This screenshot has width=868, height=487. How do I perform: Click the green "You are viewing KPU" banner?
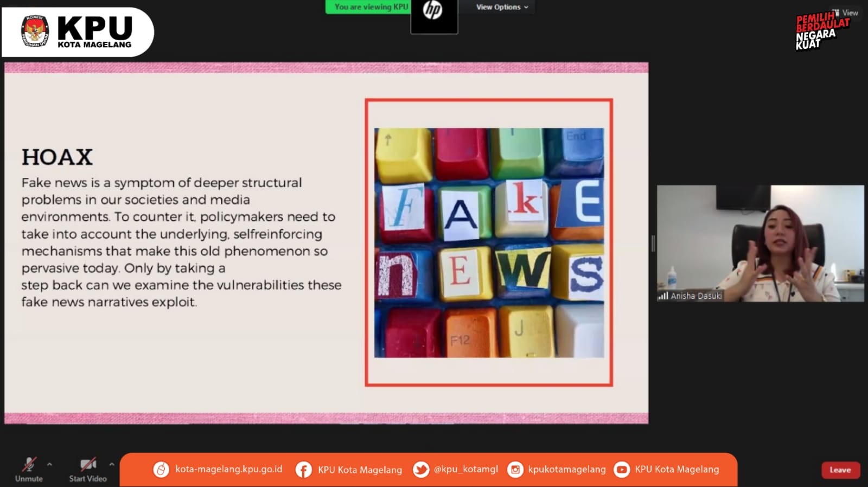368,7
